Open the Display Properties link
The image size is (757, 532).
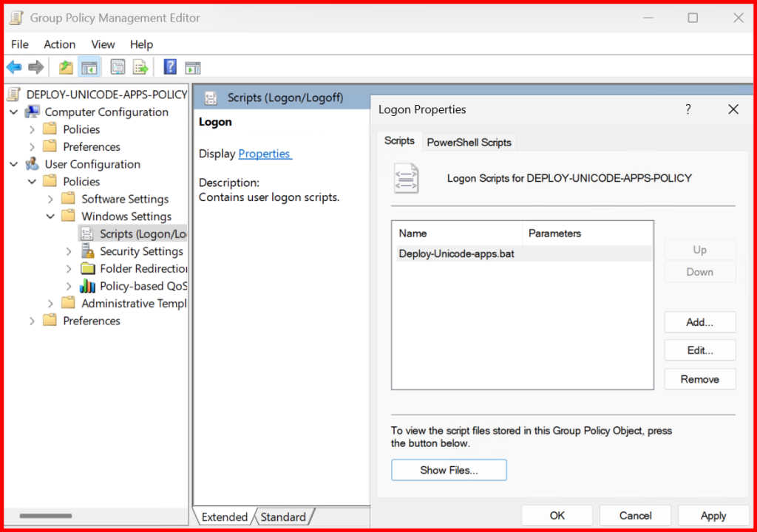[x=265, y=154]
